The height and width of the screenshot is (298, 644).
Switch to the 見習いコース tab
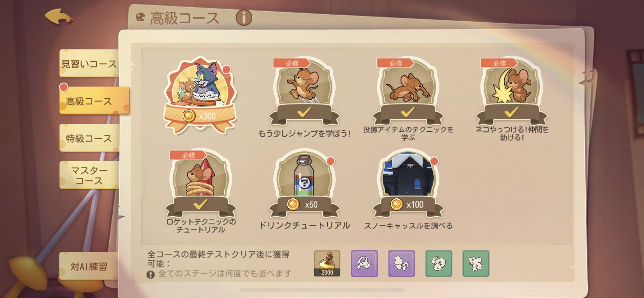click(89, 64)
